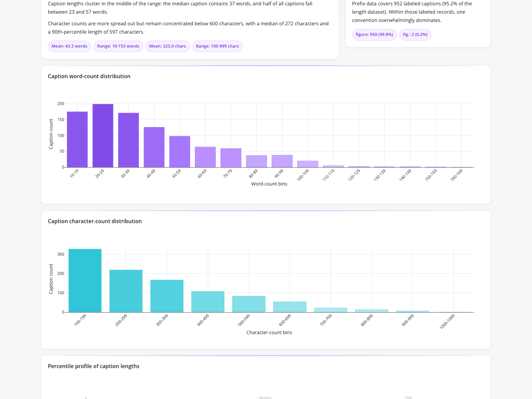Viewport: 532px width, 399px height.
Task: Click the 'figure: 950 (99.8%)' badge
Action: (x=374, y=35)
